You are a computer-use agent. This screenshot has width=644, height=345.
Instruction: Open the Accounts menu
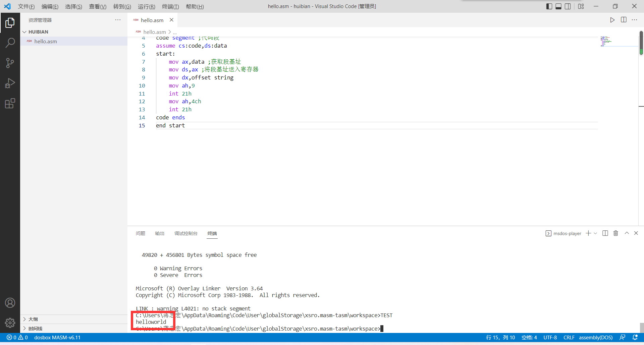[x=10, y=303]
